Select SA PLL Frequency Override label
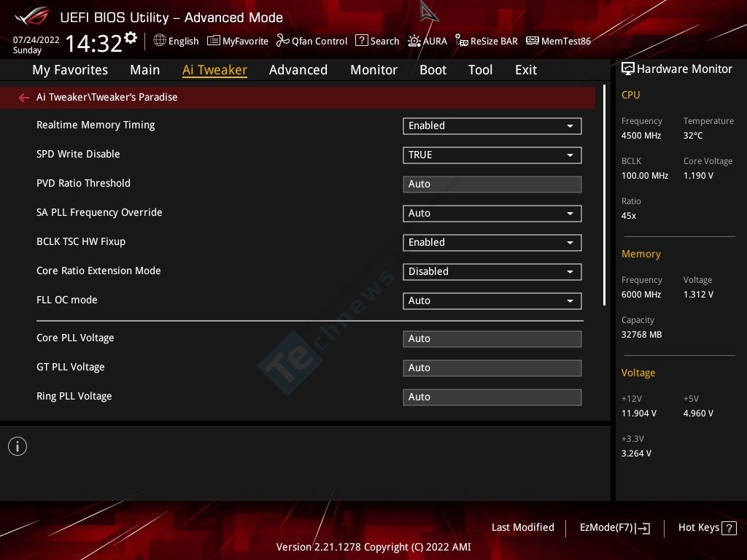This screenshot has width=747, height=560. coord(99,212)
